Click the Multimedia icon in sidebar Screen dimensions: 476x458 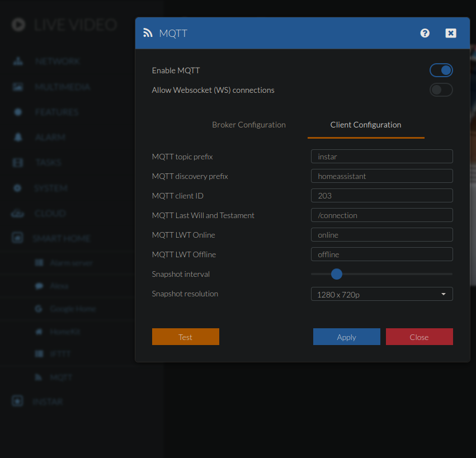tap(18, 87)
